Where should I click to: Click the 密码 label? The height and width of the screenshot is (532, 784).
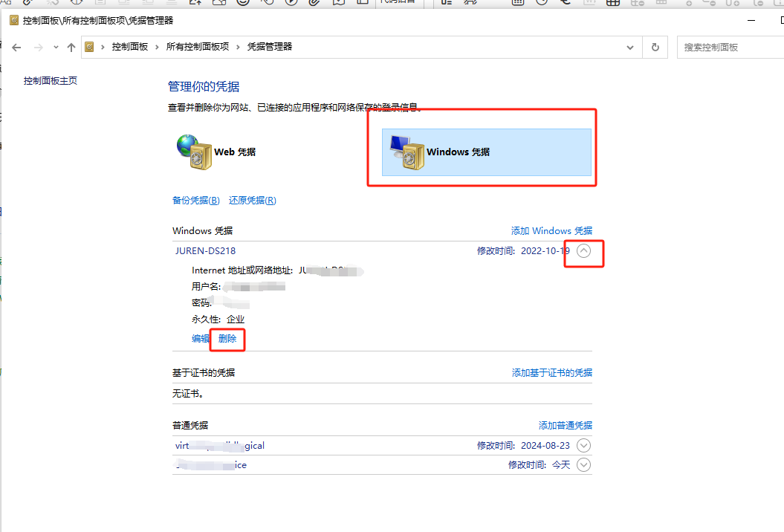[201, 303]
